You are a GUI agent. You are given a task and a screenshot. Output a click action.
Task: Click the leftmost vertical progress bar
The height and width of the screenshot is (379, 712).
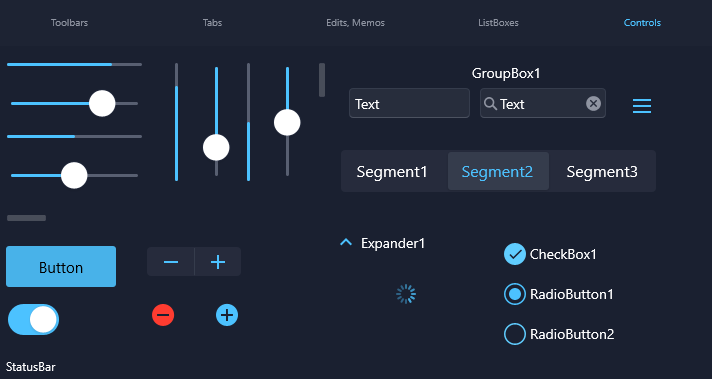click(177, 122)
